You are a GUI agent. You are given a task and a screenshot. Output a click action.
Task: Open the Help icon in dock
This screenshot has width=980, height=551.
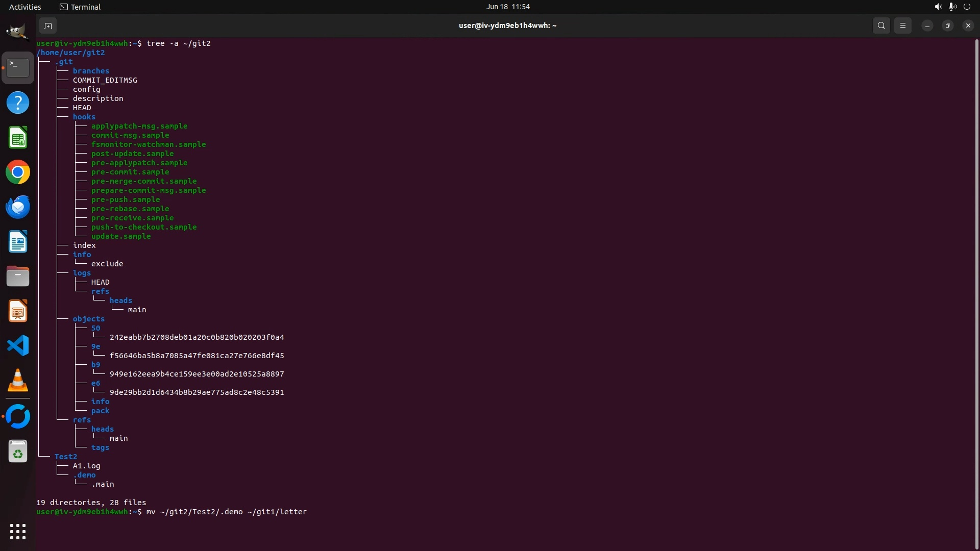[x=18, y=103]
